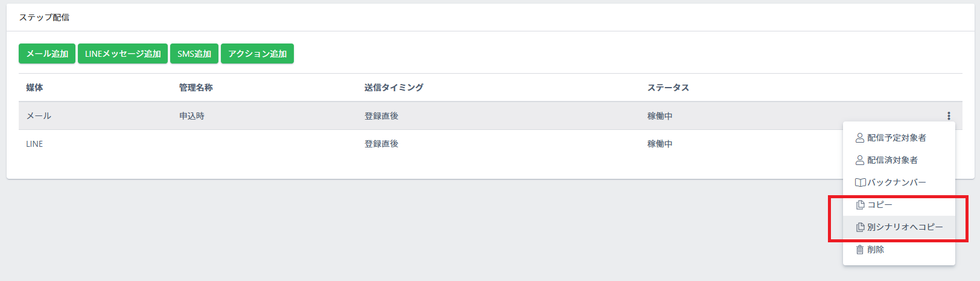The width and height of the screenshot is (980, 281).
Task: Click the copy icon beside コピー
Action: point(861,205)
